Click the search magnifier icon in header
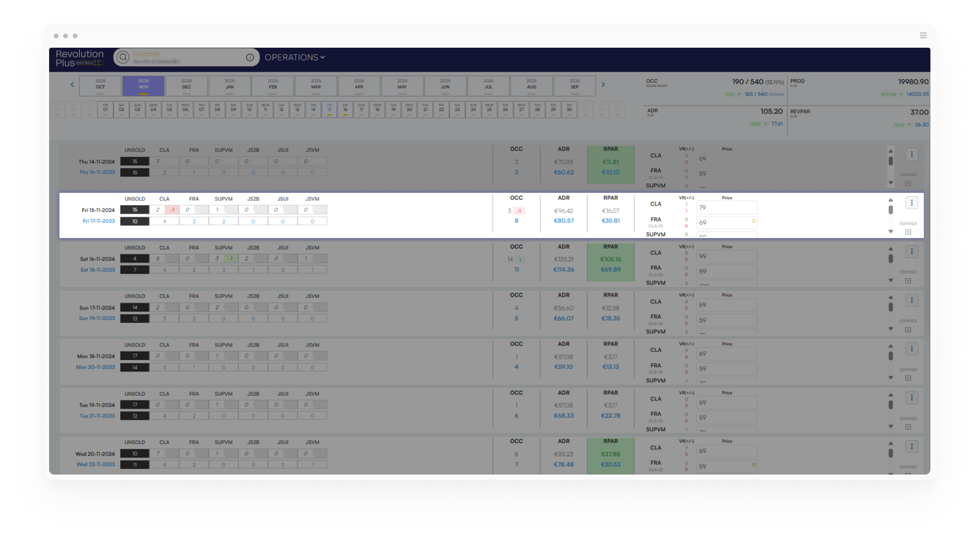This screenshot has height=544, width=980. pos(123,58)
